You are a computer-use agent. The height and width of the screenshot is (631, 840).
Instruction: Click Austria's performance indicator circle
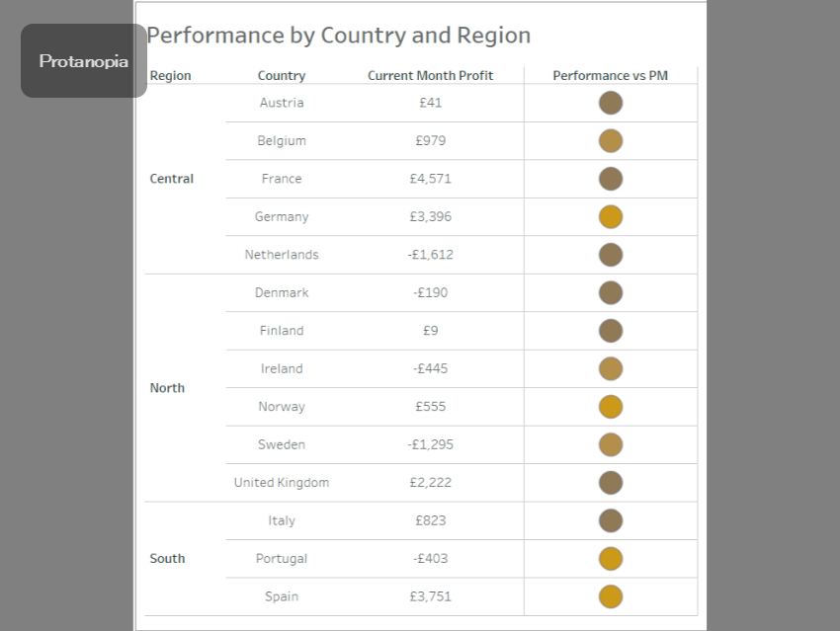click(611, 103)
